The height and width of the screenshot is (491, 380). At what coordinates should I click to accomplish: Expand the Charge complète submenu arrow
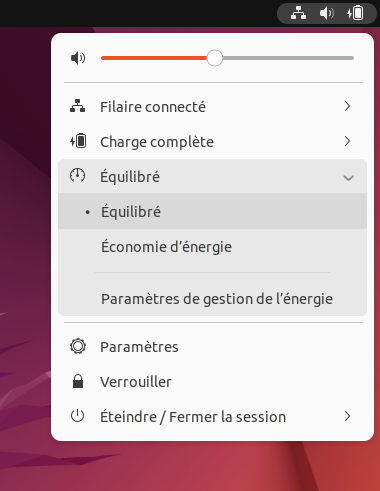coord(347,141)
